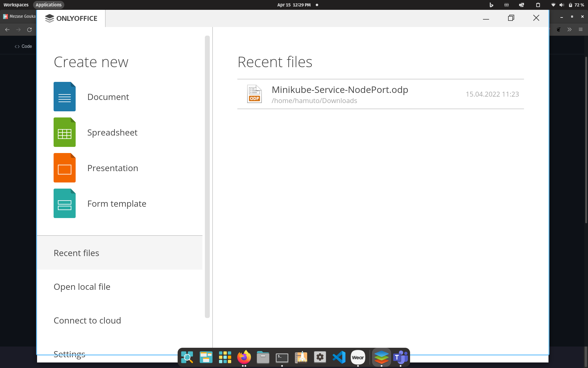Select Connect to cloud
The image size is (588, 368).
(x=87, y=320)
